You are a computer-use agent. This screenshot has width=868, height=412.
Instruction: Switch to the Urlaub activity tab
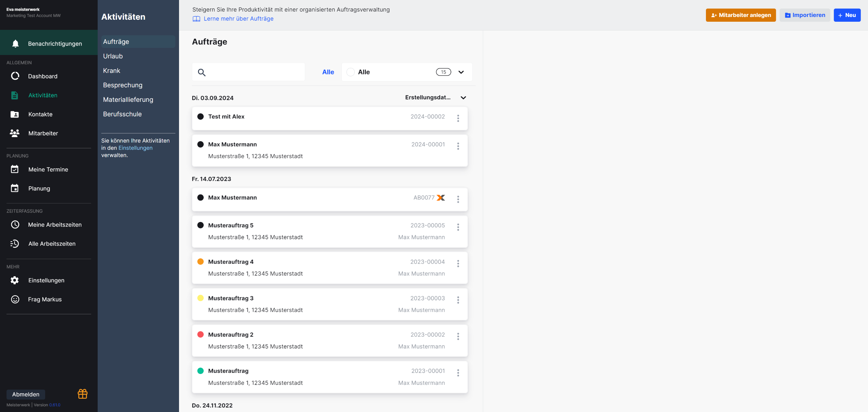113,56
